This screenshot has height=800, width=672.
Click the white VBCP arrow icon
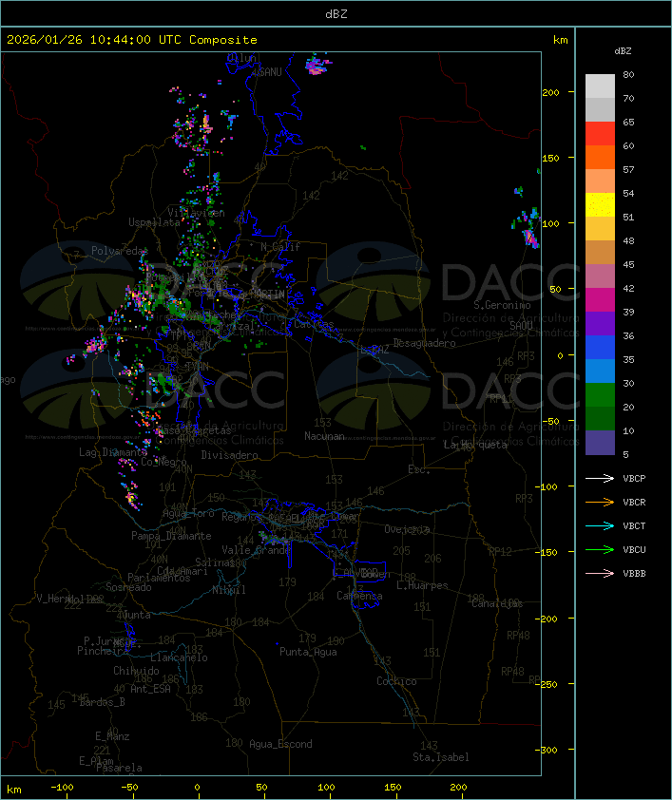pos(601,478)
